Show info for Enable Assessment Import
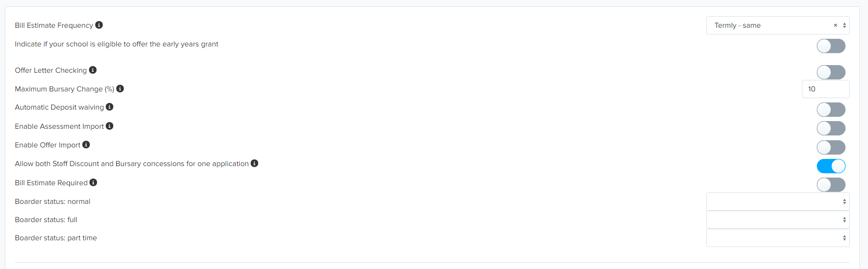Screen dimensions: 868x269 (110, 126)
